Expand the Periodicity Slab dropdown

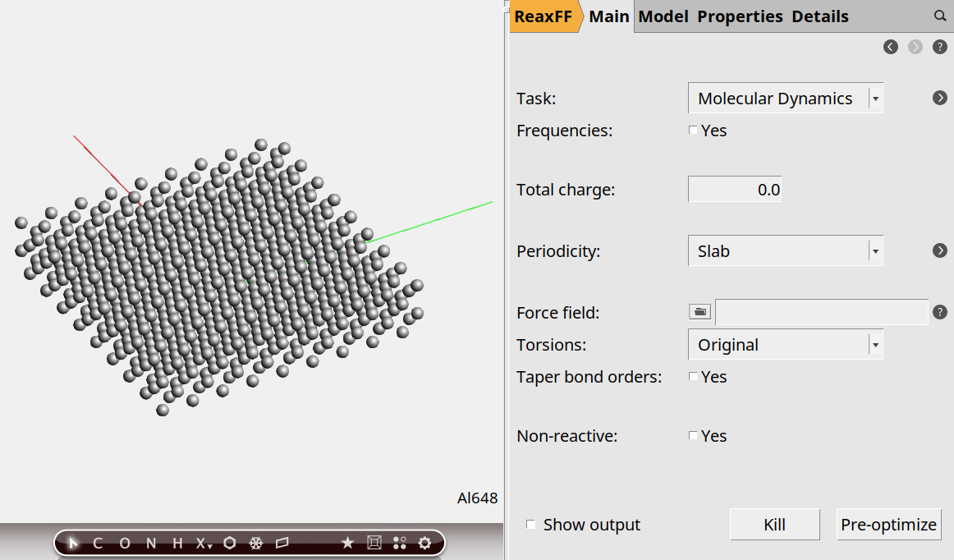point(785,251)
